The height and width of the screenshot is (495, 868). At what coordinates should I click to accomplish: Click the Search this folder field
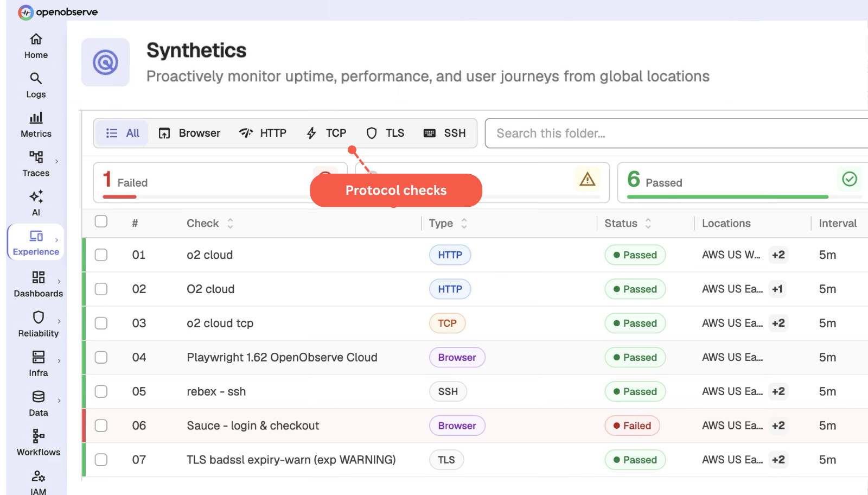(676, 133)
